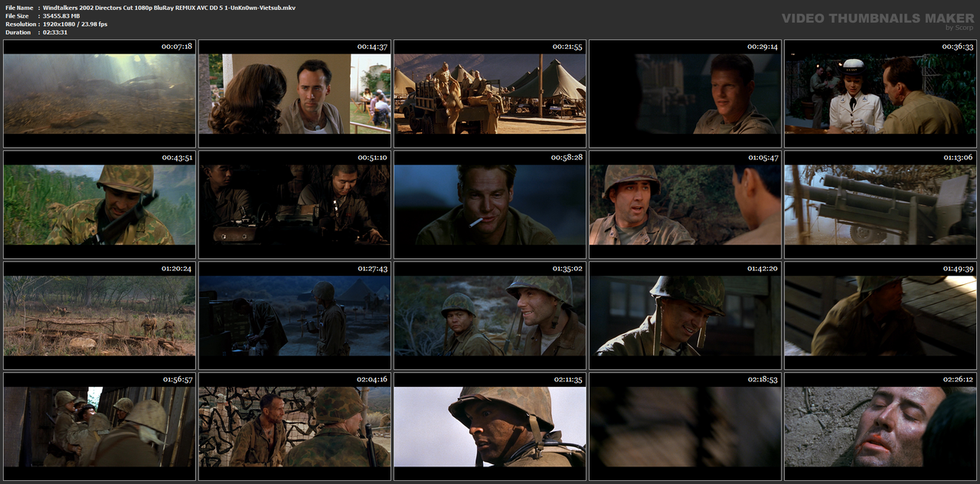980x484 pixels.
Task: Click the frame at 01:35:02
Action: coord(490,316)
